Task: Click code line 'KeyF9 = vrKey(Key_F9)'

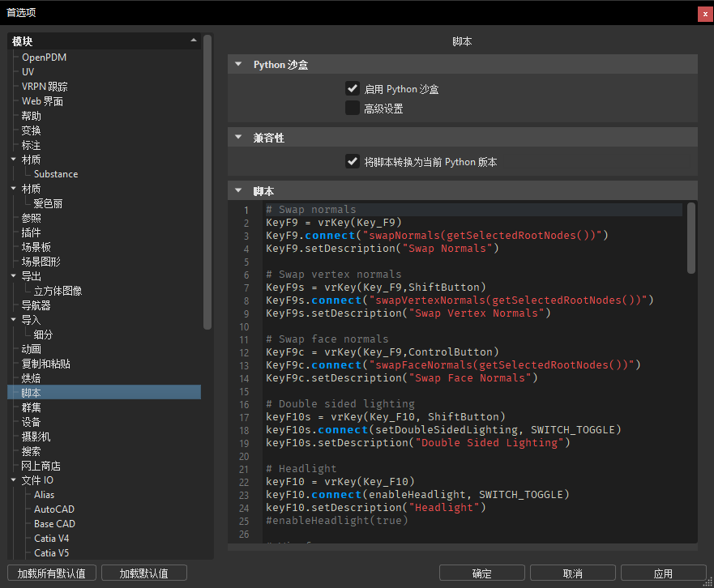Action: click(334, 222)
